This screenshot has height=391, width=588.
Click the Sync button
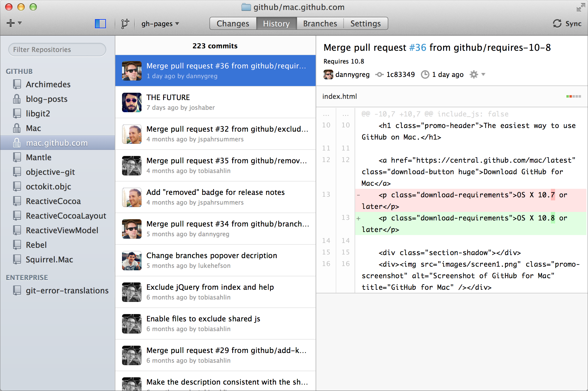(567, 24)
